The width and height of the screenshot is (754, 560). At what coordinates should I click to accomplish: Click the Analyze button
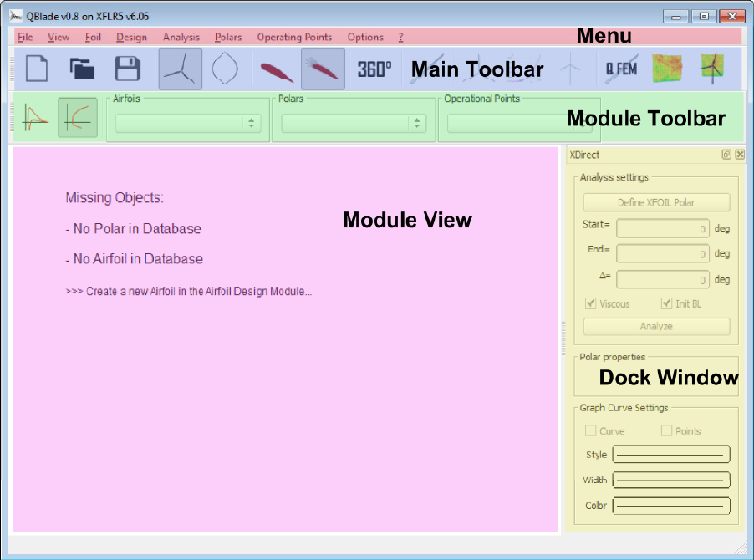coord(656,326)
